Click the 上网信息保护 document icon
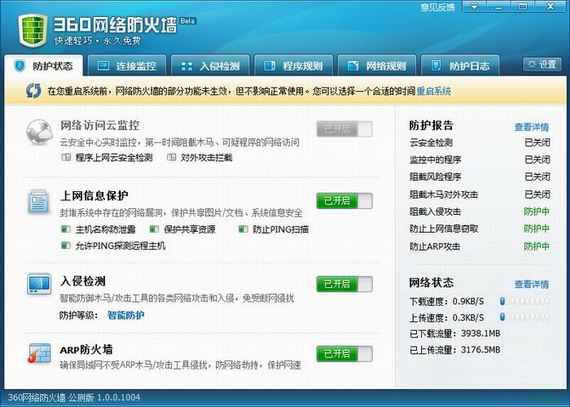Screen dimensions: 570x407 click(39, 201)
